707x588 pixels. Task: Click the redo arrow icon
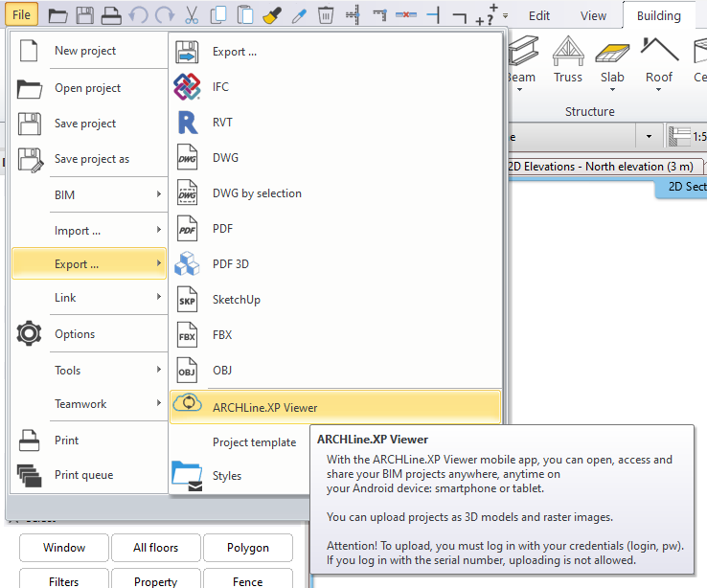tap(165, 15)
